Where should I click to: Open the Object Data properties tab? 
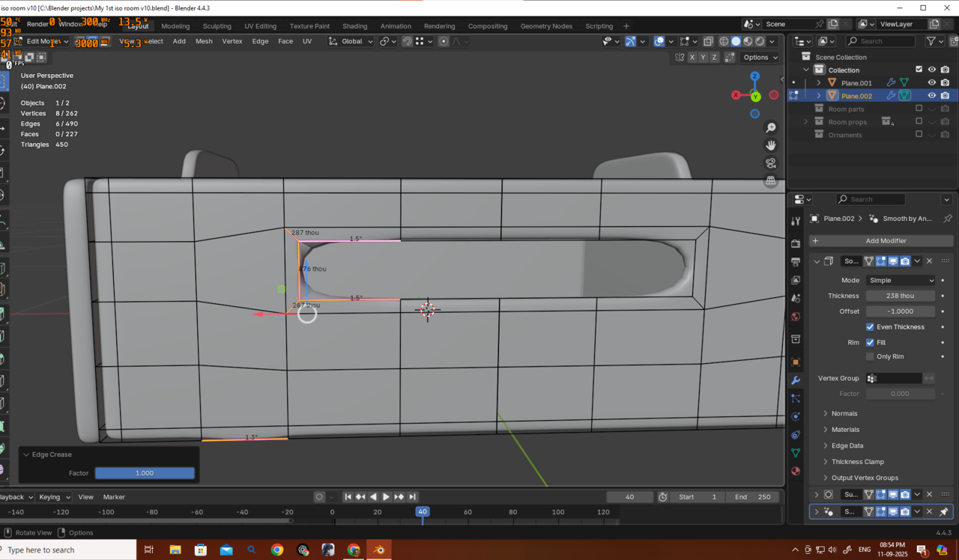click(x=796, y=453)
